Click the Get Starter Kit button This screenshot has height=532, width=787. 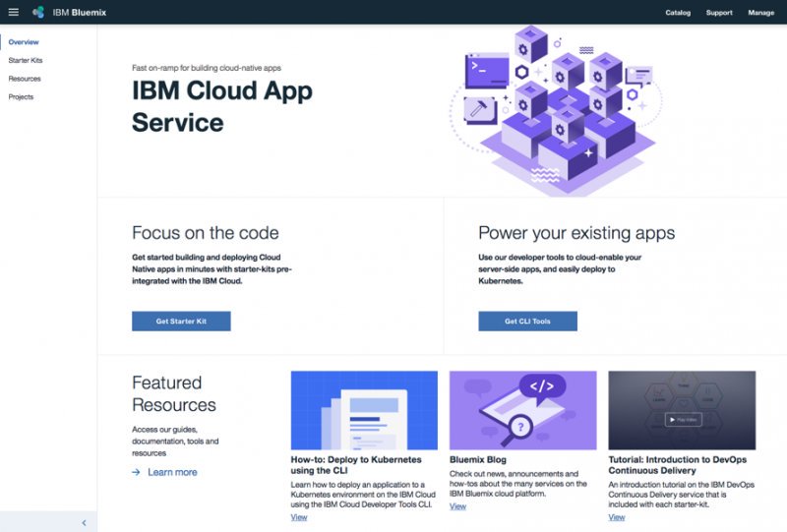pyautogui.click(x=181, y=322)
